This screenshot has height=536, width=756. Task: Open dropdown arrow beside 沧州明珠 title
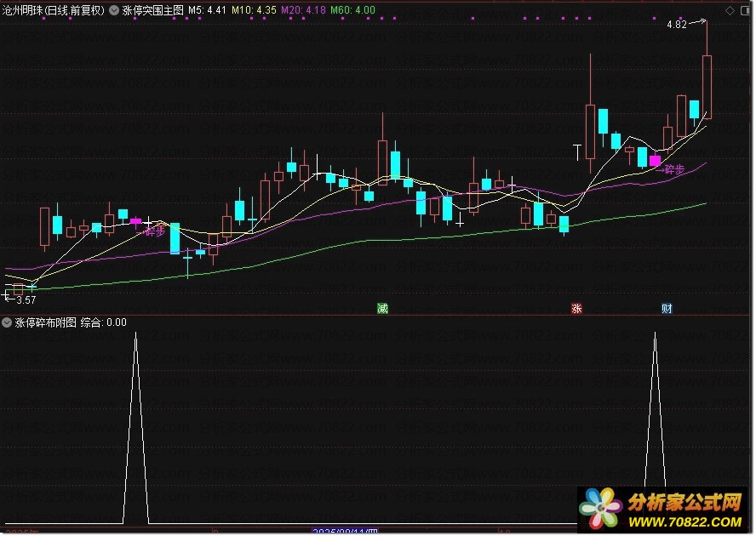point(113,11)
